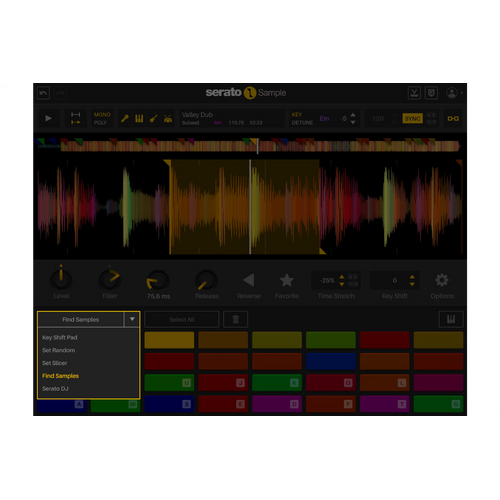Image resolution: width=500 pixels, height=500 pixels.
Task: Trigger the red pad labeled J
Action: [x=223, y=382]
